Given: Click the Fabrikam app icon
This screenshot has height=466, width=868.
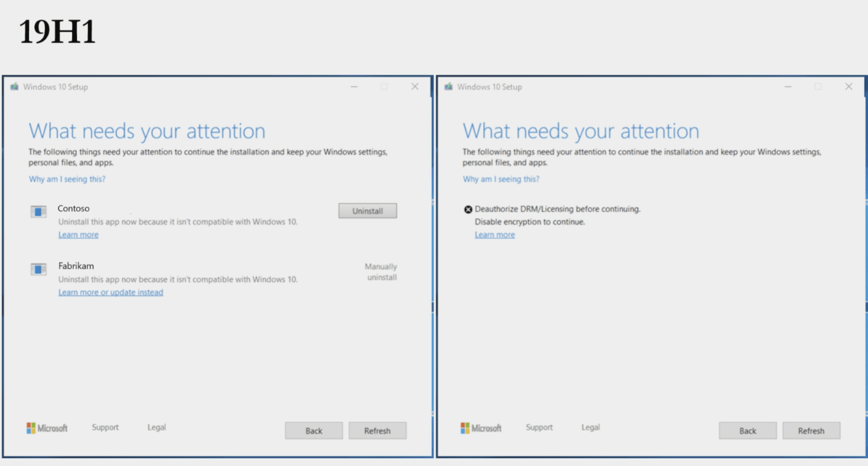Looking at the screenshot, I should coord(39,269).
